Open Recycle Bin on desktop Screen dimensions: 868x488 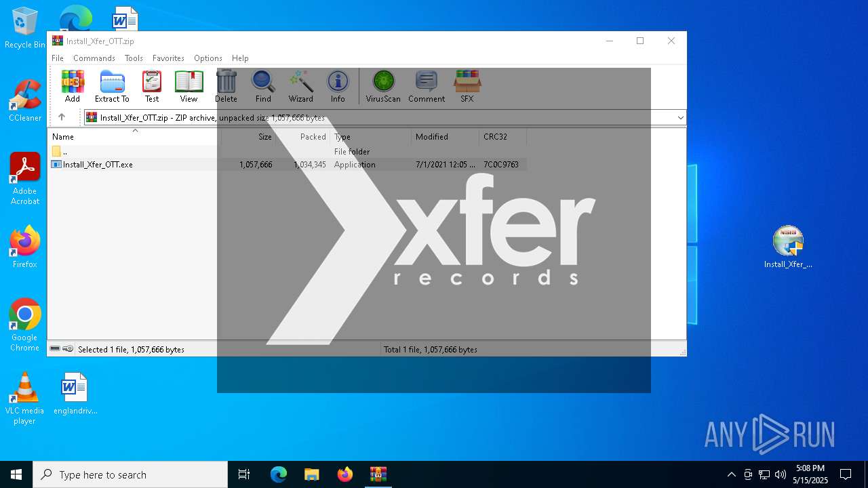(x=25, y=28)
